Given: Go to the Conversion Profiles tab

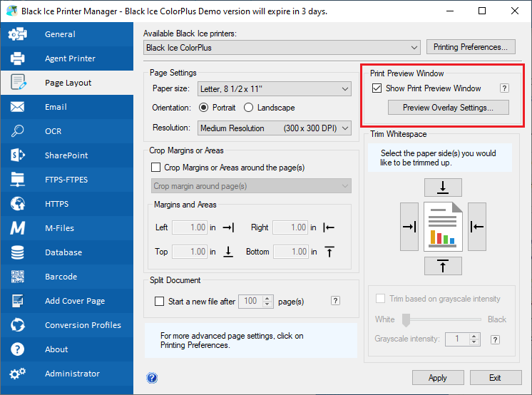Looking at the screenshot, I should tap(67, 324).
